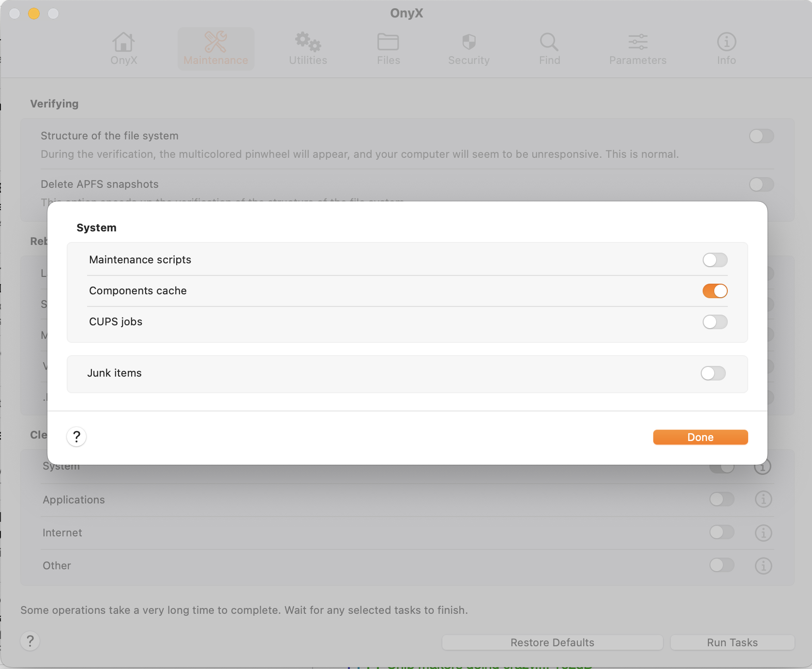812x669 pixels.
Task: Click the 'Junk items' label
Action: [114, 373]
